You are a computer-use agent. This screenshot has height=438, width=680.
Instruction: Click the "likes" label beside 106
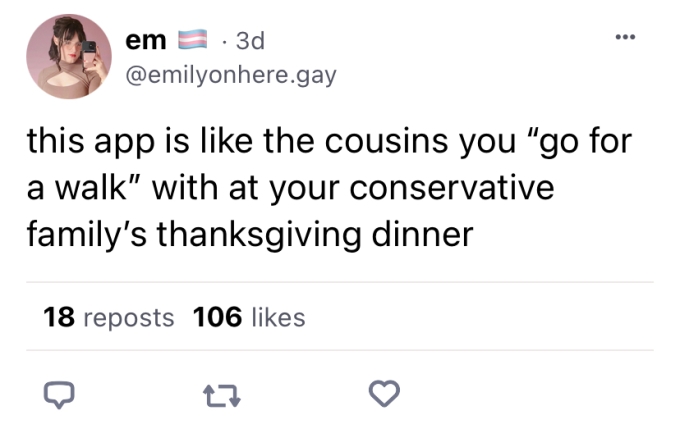click(278, 318)
